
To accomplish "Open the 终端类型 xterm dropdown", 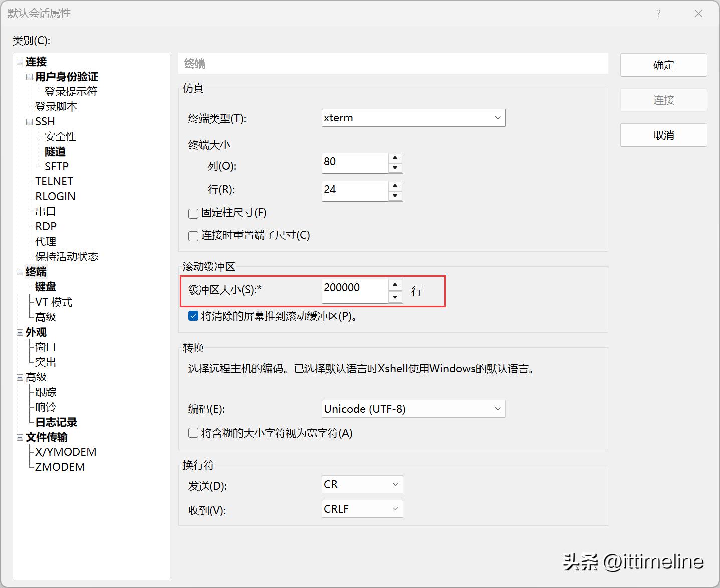I will [x=413, y=118].
